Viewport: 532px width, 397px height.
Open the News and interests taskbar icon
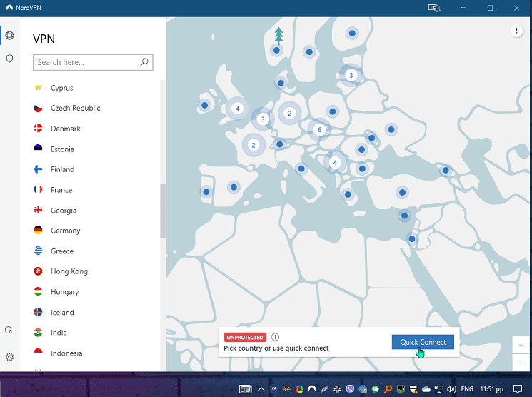[x=246, y=389]
